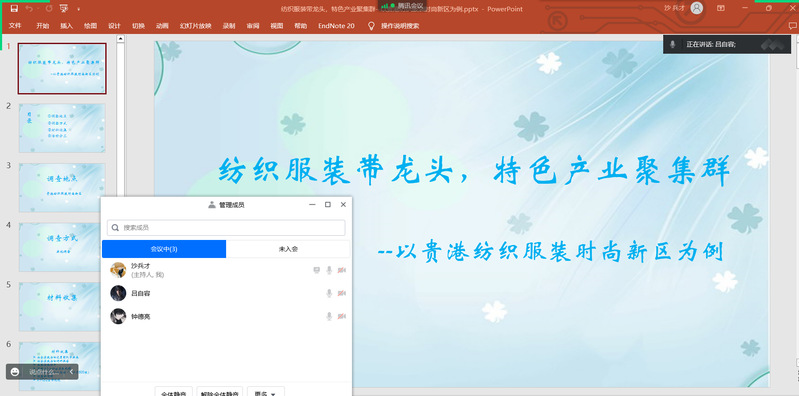Click the 搜索成员 search field
The height and width of the screenshot is (396, 799).
226,228
